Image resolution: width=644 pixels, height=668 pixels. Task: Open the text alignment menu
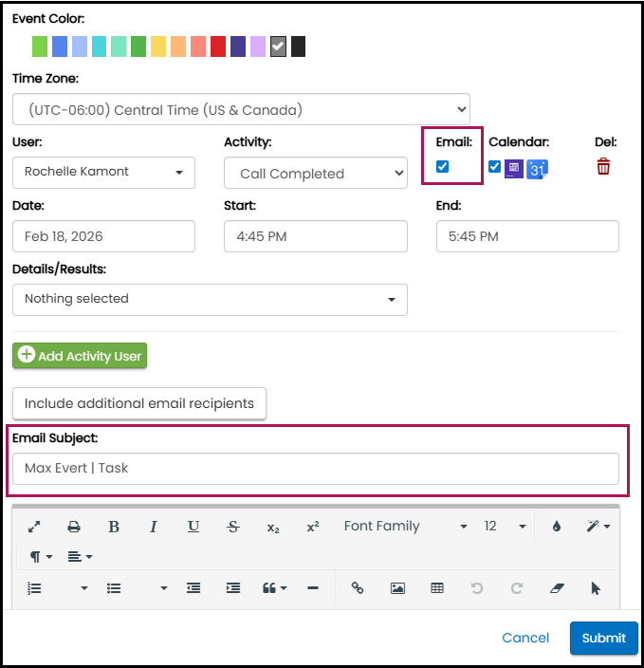(x=80, y=556)
